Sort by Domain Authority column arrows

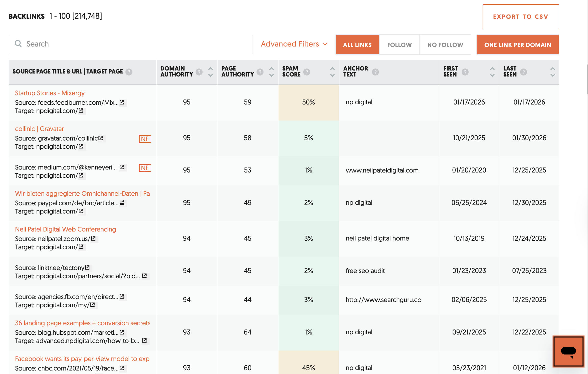[x=211, y=72]
